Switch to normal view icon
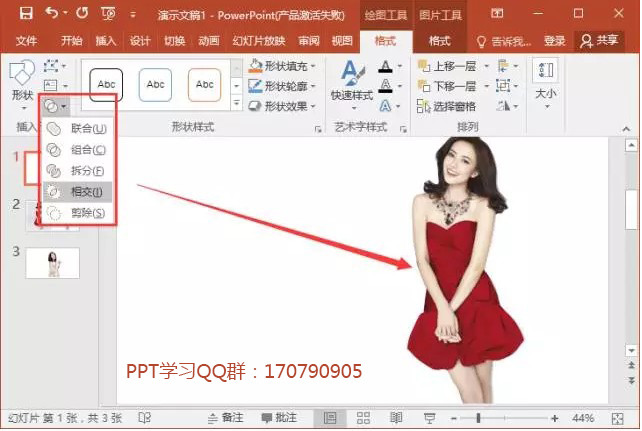The image size is (642, 431). tap(330, 418)
